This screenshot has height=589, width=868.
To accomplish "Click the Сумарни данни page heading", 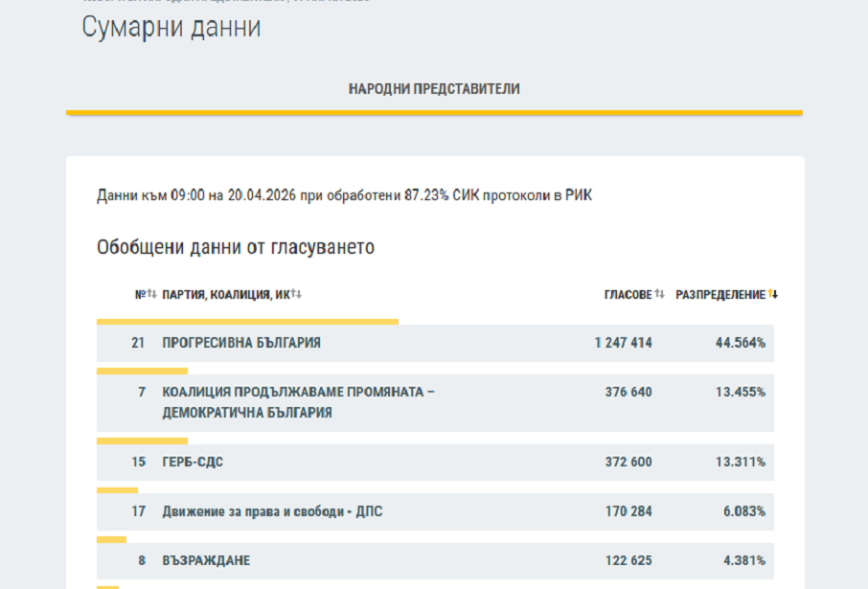I will click(x=171, y=28).
